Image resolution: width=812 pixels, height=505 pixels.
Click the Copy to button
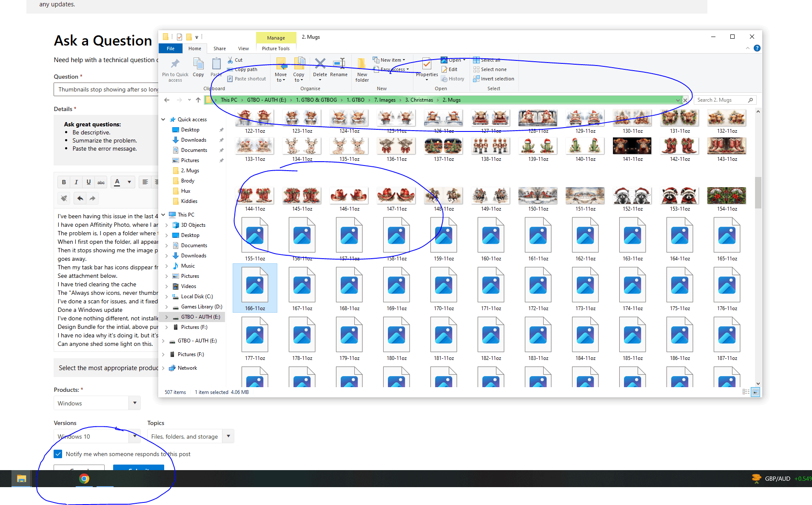[x=299, y=70]
